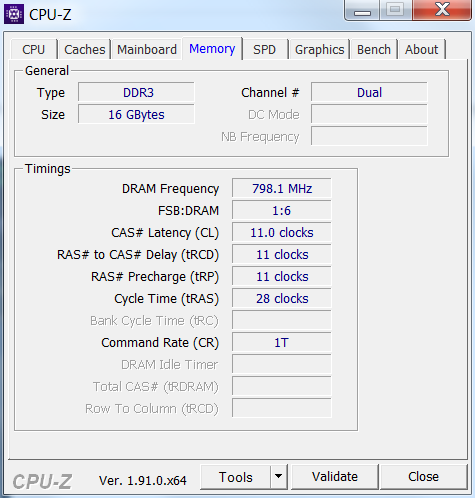Click the empty DC Mode field
This screenshot has width=475, height=498.
[369, 114]
